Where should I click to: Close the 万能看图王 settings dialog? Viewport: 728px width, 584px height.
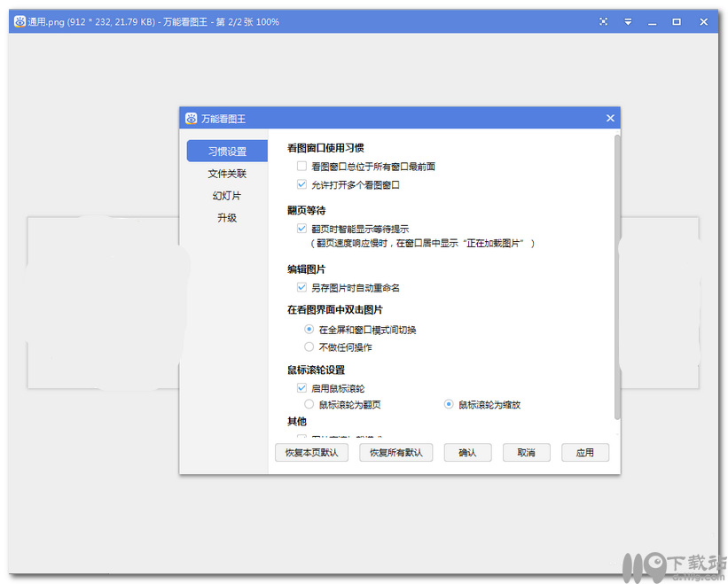pyautogui.click(x=610, y=118)
